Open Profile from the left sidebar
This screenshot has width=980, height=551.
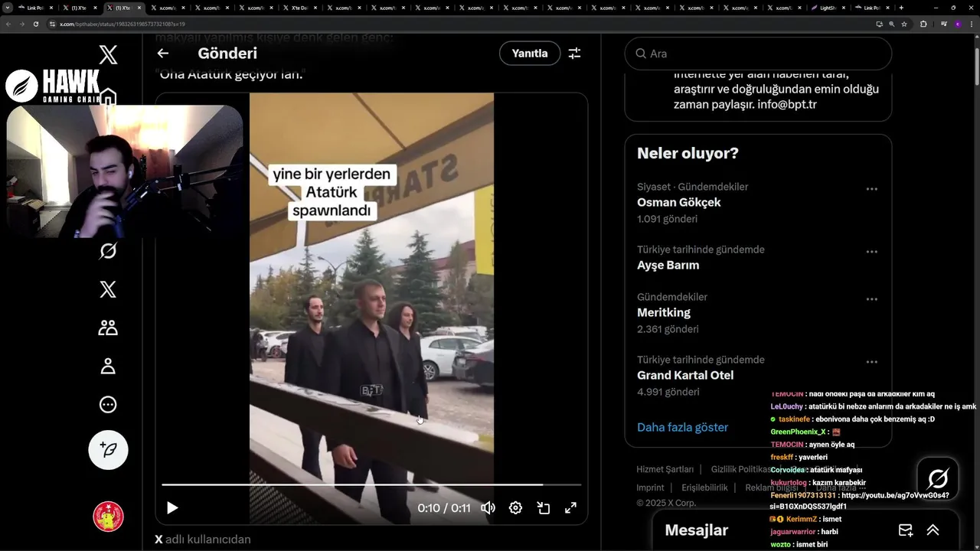click(108, 366)
